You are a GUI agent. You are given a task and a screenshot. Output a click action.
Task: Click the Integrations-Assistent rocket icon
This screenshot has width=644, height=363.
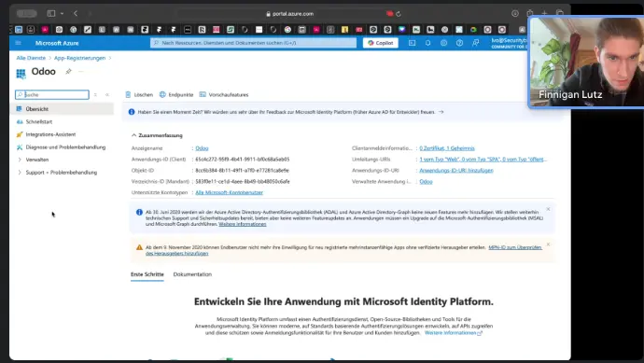click(x=20, y=134)
